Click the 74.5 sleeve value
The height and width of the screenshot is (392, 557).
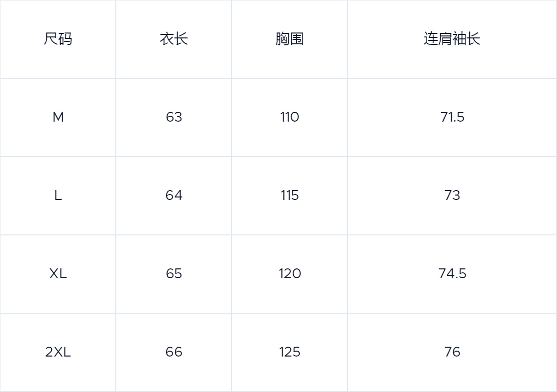point(452,274)
